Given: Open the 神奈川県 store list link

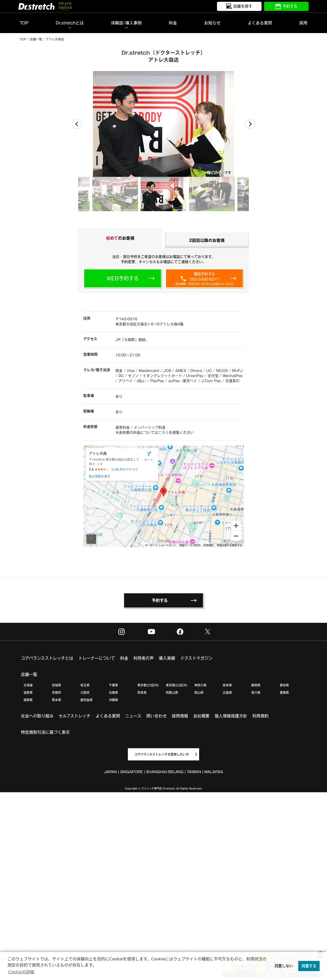Looking at the screenshot, I should (200, 685).
